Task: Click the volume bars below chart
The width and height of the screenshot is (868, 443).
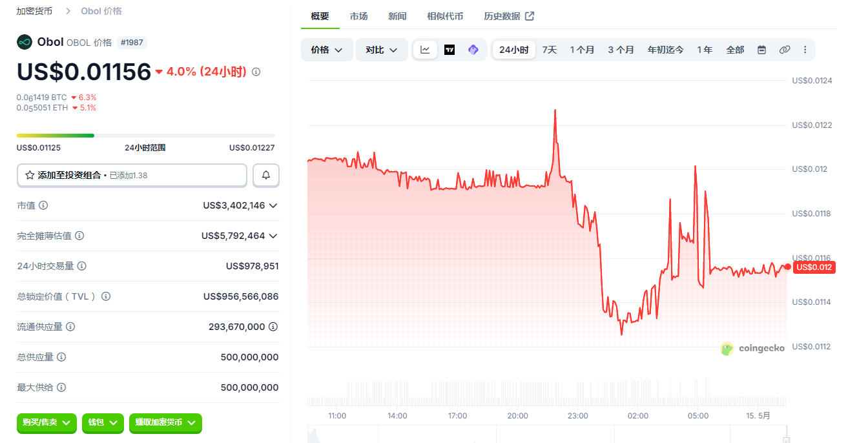Action: coord(547,393)
